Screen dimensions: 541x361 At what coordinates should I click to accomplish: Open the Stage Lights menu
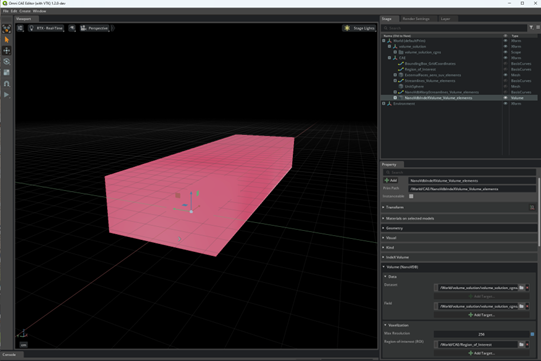point(359,28)
